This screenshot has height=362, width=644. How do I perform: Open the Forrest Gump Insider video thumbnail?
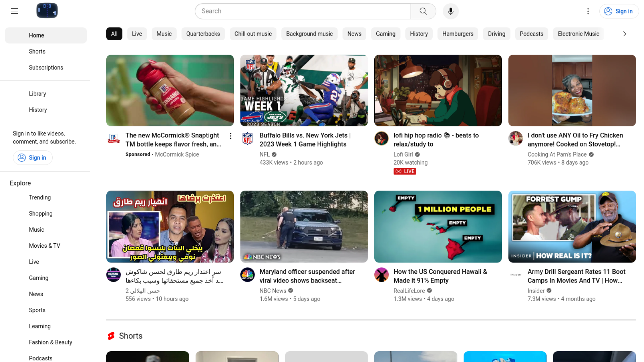pos(572,227)
